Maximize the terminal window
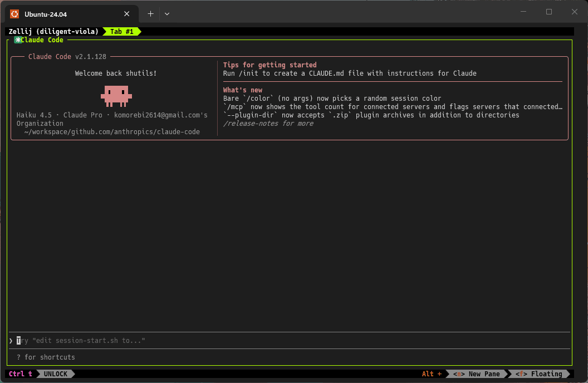 coord(549,12)
